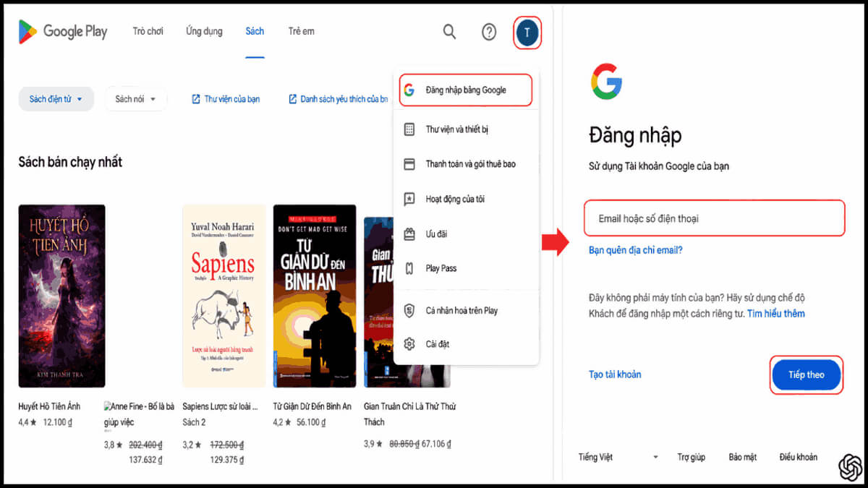Click the personalization shield icon
868x488 pixels.
[409, 310]
